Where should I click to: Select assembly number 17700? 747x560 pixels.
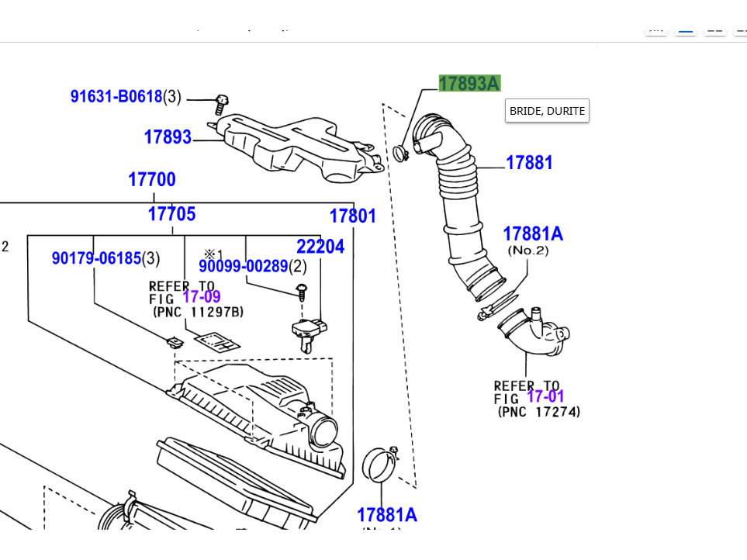(152, 180)
